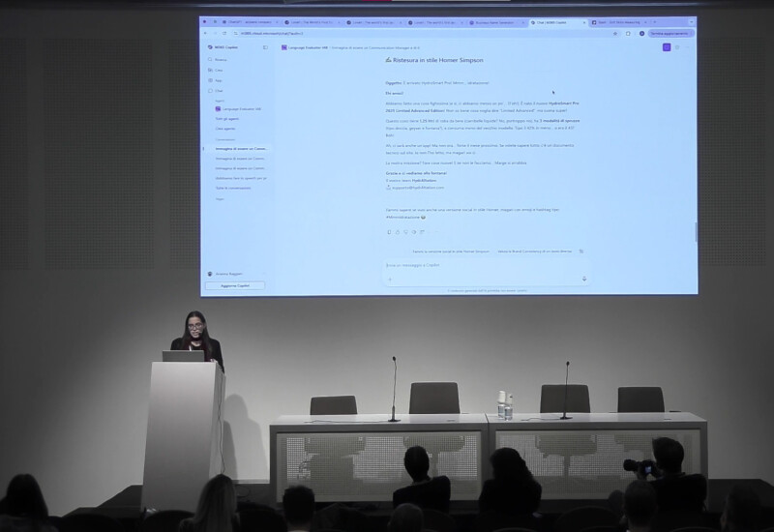
Task: Click Crea agente in the sidebar
Action: pyautogui.click(x=225, y=128)
